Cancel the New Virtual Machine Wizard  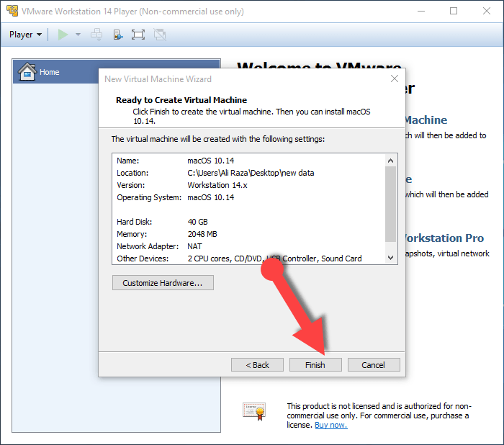tap(373, 365)
